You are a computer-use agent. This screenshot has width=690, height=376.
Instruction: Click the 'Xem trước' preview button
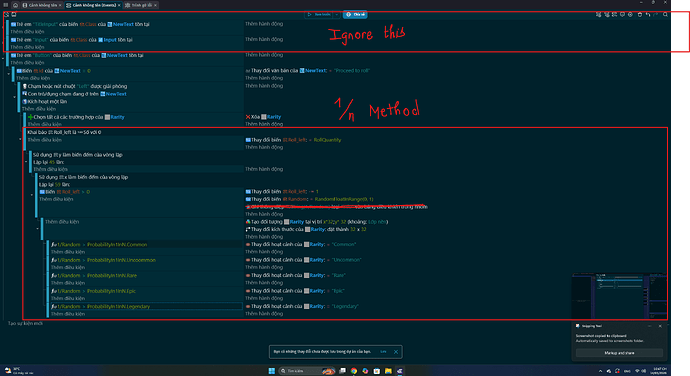tap(319, 15)
